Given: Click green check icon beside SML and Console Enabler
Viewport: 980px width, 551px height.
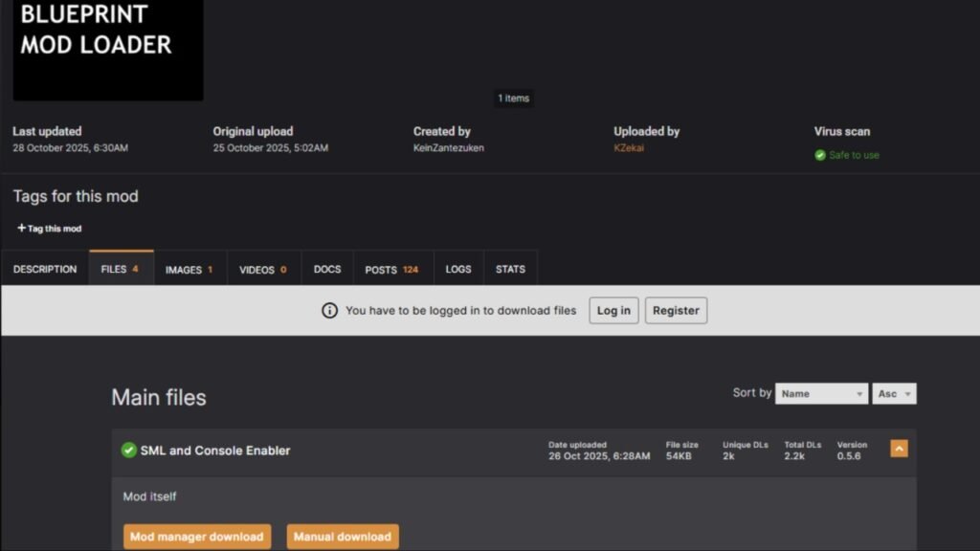Looking at the screenshot, I should [128, 451].
